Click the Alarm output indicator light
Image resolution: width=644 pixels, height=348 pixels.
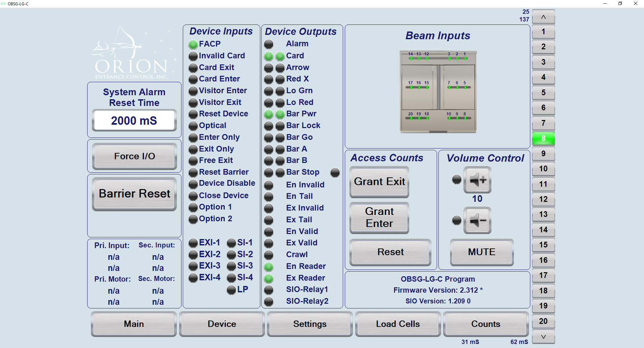(x=269, y=44)
